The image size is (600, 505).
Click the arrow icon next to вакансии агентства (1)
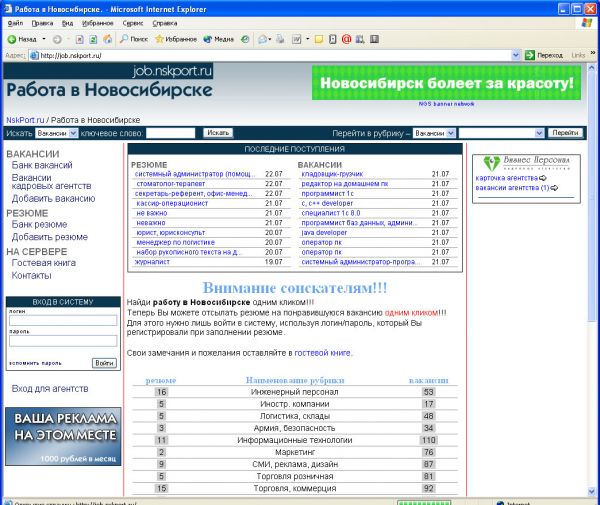(x=554, y=188)
